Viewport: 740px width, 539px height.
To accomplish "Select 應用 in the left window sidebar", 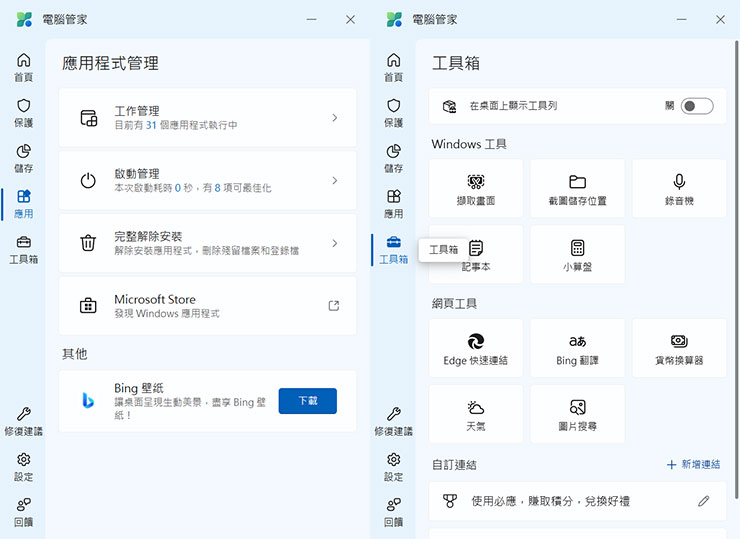I will [24, 204].
